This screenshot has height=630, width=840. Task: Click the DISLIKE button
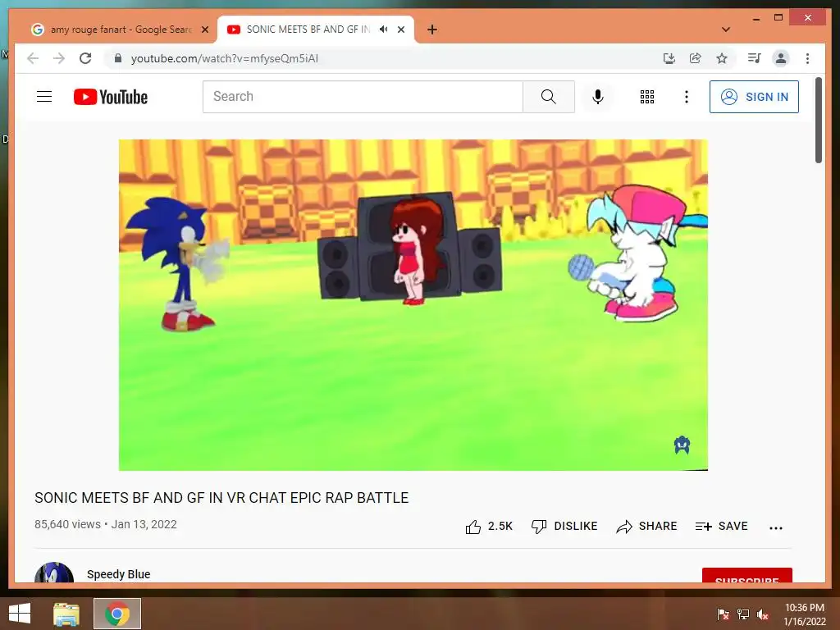coord(564,526)
